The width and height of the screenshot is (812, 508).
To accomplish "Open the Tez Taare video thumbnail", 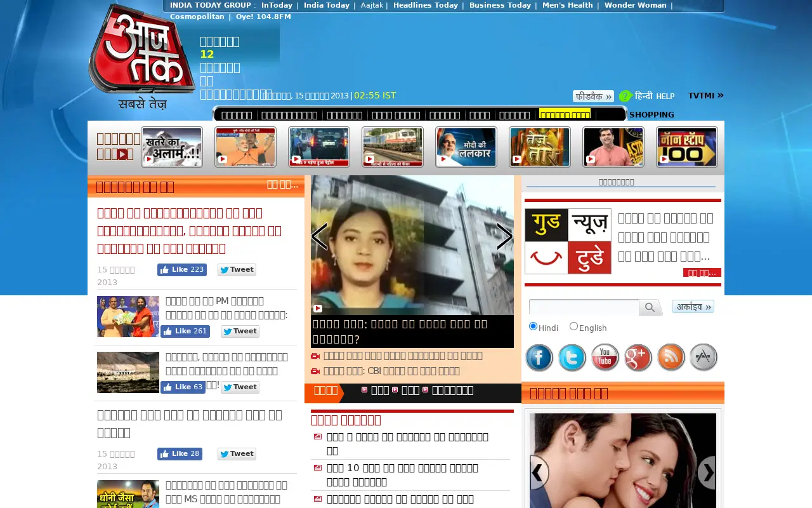I will (x=540, y=147).
